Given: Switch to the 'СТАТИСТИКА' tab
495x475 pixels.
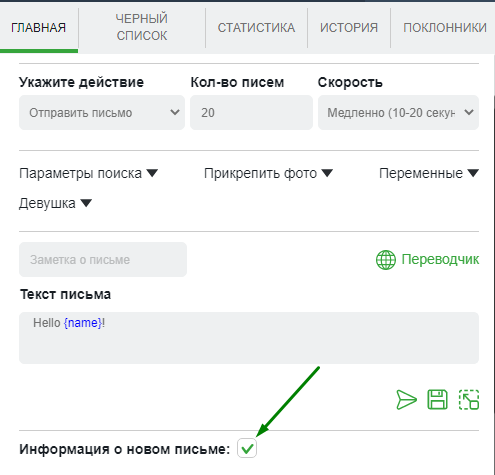Looking at the screenshot, I should [x=256, y=27].
